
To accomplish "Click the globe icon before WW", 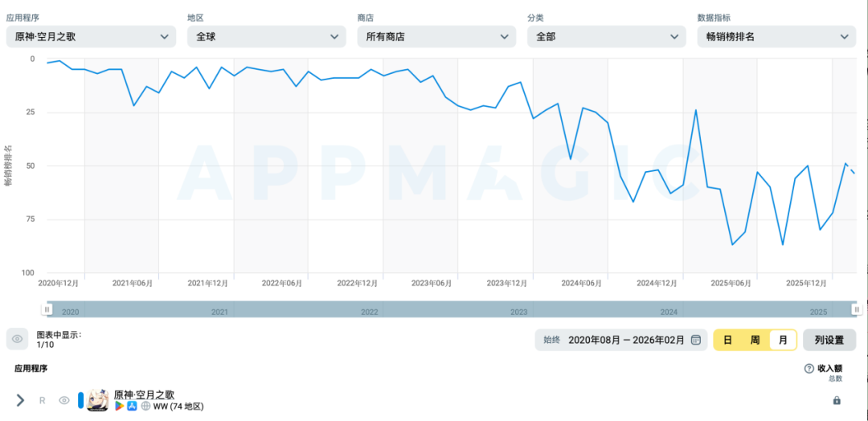I will pos(145,407).
